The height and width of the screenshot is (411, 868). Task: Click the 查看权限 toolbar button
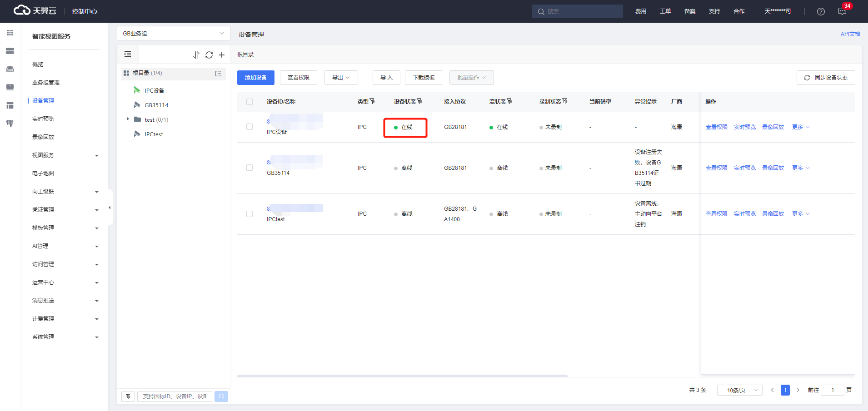299,78
